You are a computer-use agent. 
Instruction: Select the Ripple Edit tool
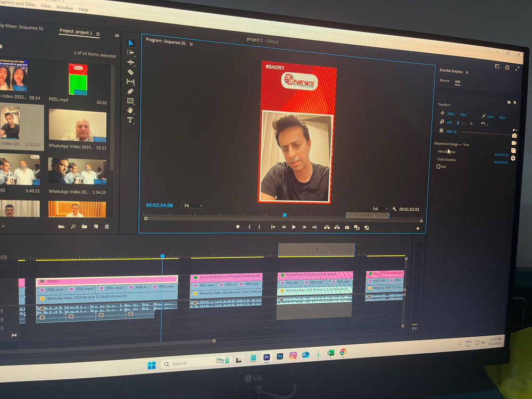(131, 62)
